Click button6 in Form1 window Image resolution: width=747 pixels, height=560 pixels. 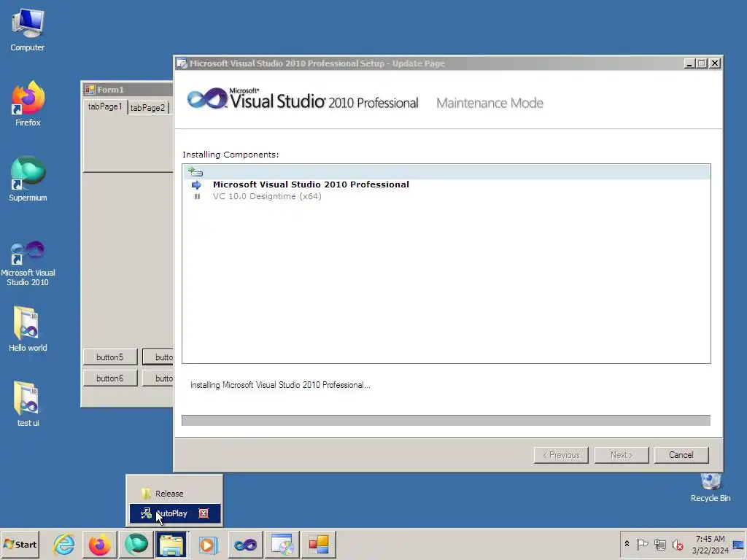[x=110, y=378]
